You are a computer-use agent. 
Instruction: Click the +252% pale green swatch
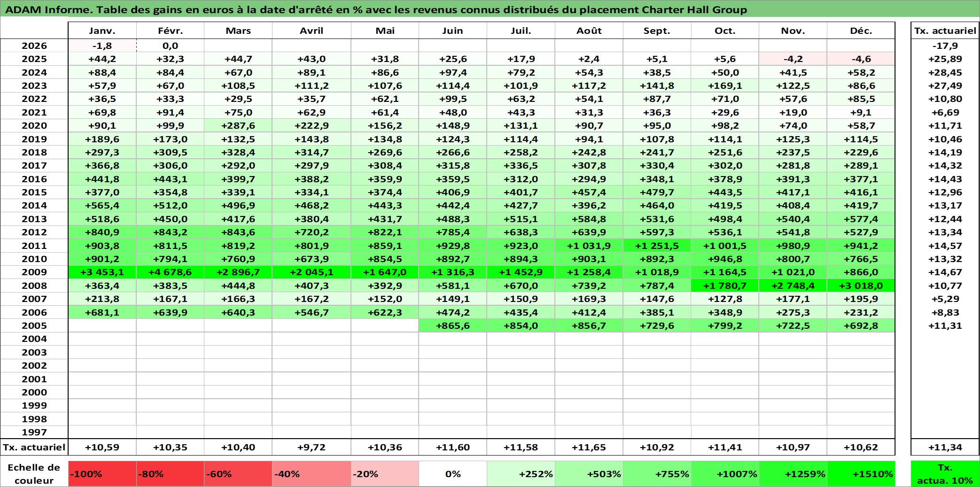pyautogui.click(x=521, y=474)
